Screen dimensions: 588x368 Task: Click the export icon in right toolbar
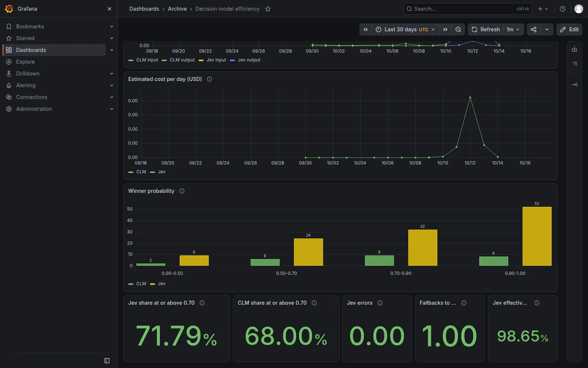574,49
